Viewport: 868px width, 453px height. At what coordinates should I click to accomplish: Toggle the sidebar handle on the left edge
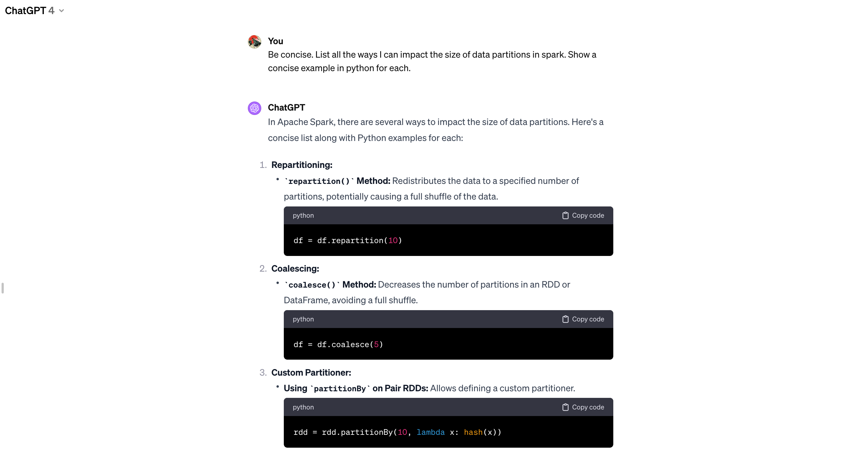coord(3,288)
